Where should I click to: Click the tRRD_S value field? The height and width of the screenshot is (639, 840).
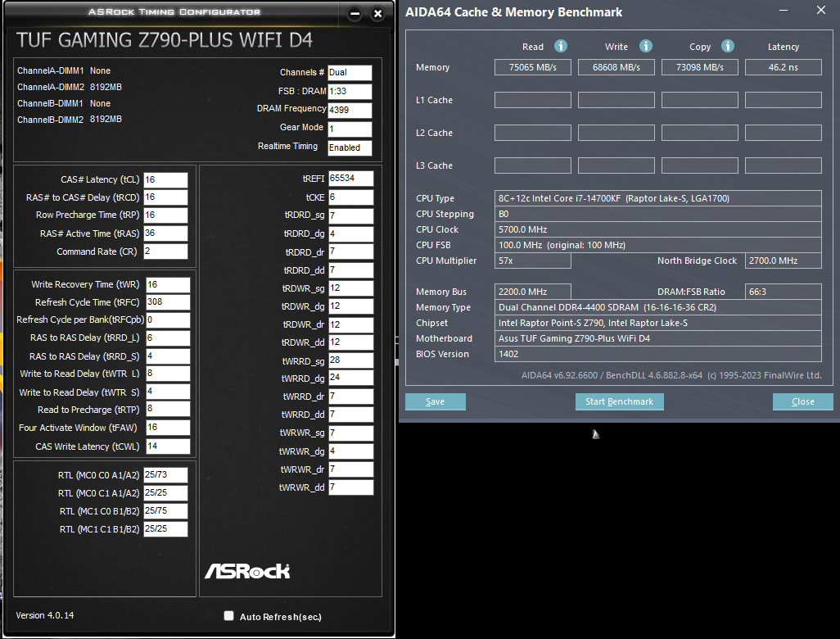pyautogui.click(x=168, y=356)
